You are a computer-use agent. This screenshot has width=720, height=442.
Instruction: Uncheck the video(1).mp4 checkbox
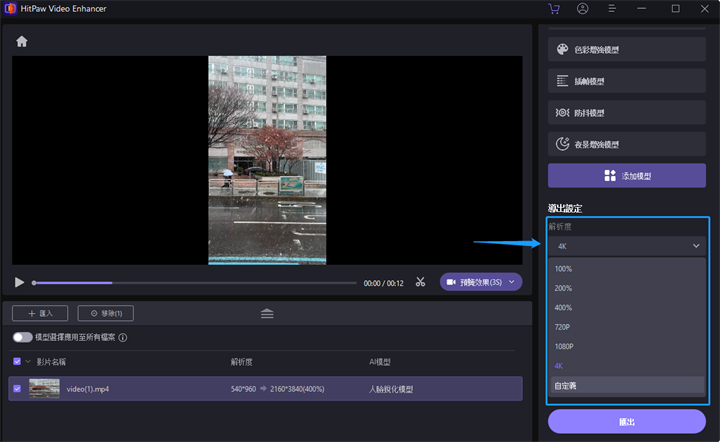[x=17, y=389]
